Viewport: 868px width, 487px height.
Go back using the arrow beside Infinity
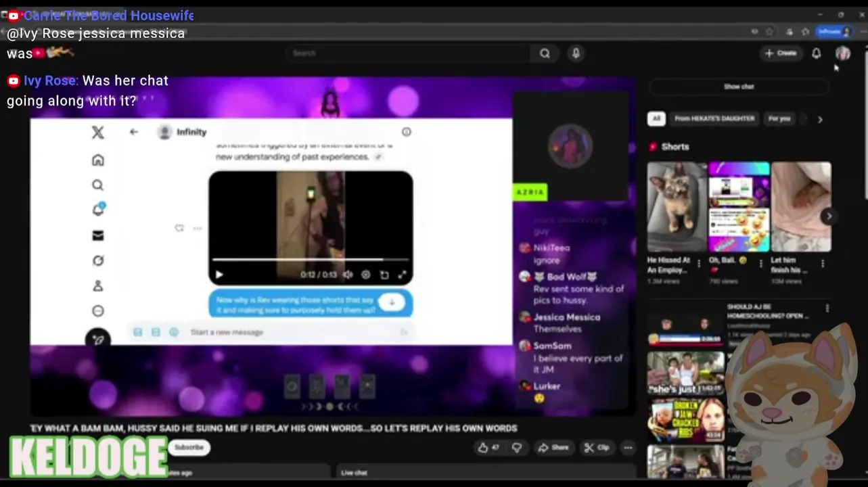pyautogui.click(x=134, y=132)
